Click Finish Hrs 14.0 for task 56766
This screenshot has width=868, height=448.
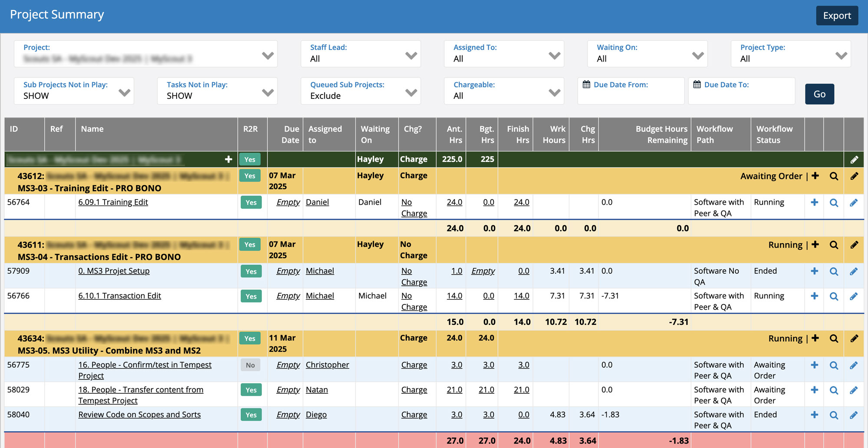click(521, 296)
